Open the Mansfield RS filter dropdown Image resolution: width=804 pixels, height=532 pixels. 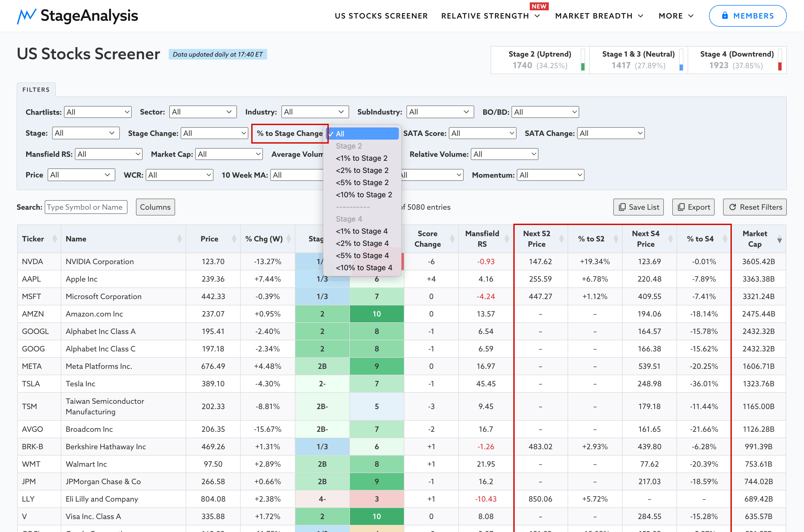coord(109,154)
